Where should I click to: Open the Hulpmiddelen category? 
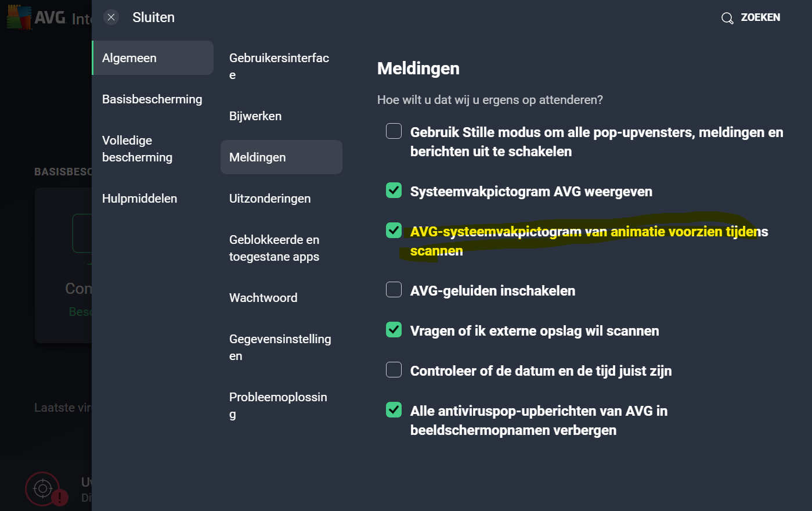(x=140, y=199)
